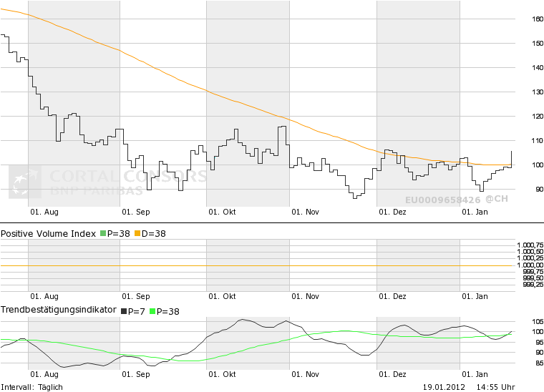Click the 01. Nov marker on bottom indicator axis
Screen dimensions: 544x392
point(306,374)
